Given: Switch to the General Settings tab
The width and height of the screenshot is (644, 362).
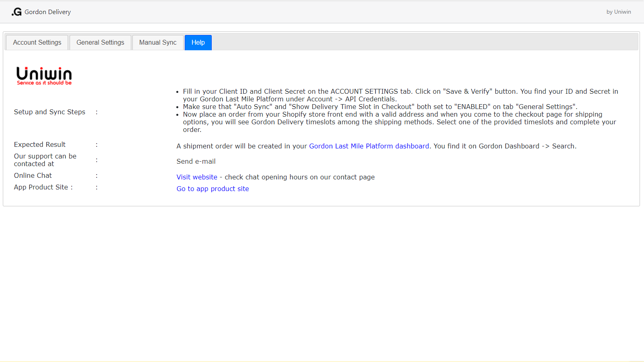Looking at the screenshot, I should 100,43.
